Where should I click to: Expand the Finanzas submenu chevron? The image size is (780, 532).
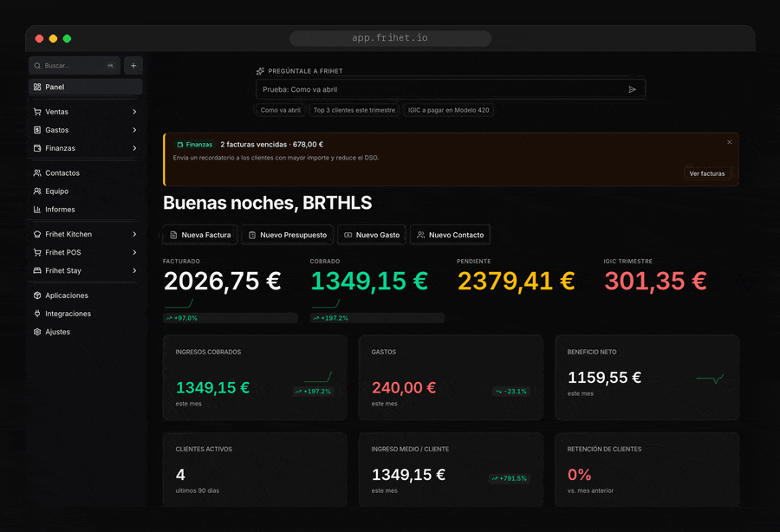coord(134,148)
